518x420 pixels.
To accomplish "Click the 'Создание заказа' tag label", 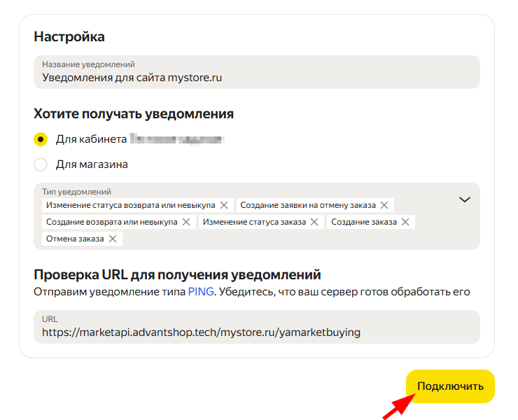I will (x=363, y=222).
